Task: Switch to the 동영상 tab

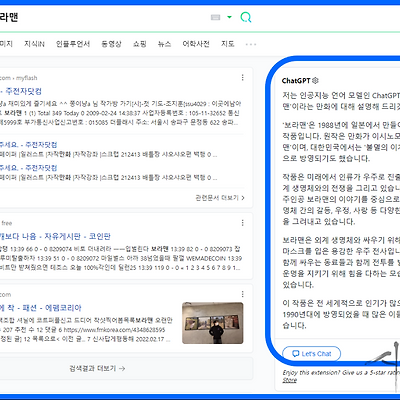Action: (x=111, y=44)
